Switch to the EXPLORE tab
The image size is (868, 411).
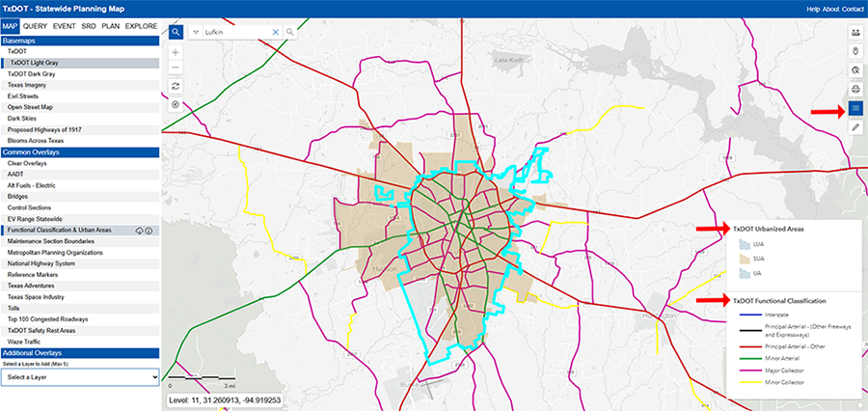(141, 26)
